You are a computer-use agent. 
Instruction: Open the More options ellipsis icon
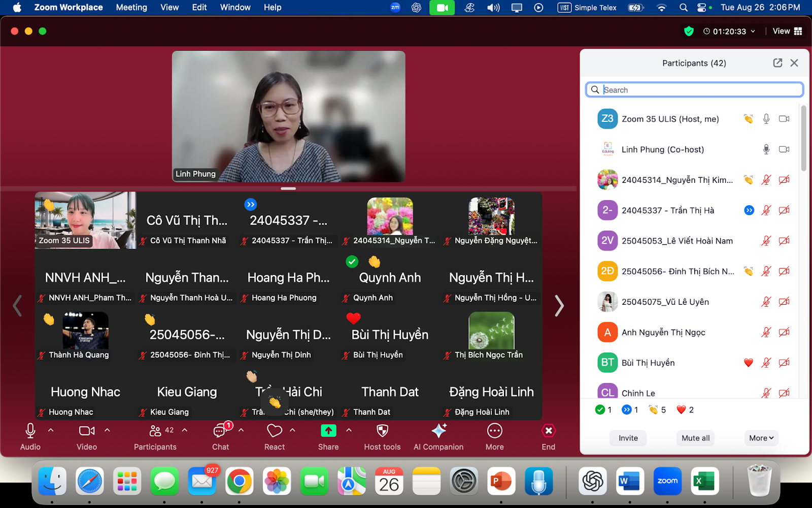point(494,431)
